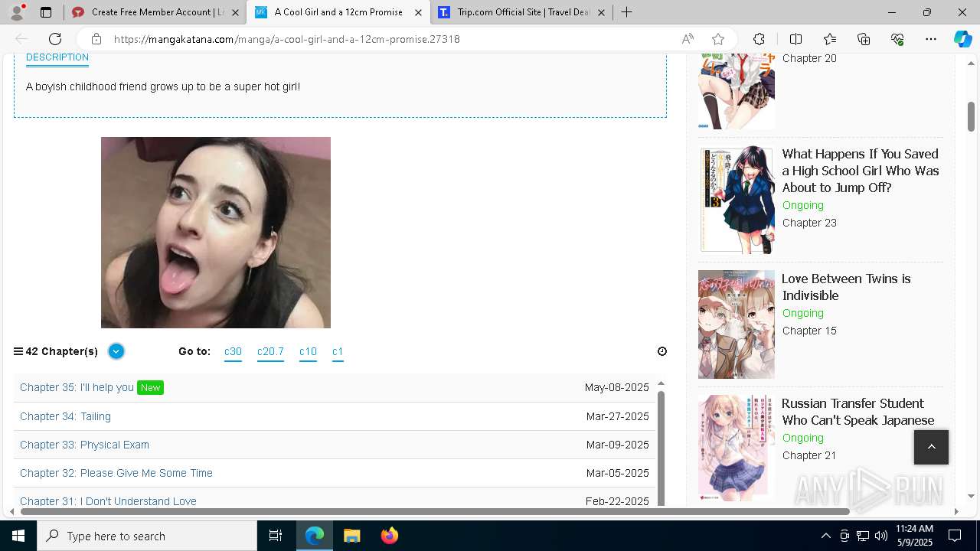Image resolution: width=980 pixels, height=551 pixels.
Task: Close the Trip.com tab
Action: point(601,12)
